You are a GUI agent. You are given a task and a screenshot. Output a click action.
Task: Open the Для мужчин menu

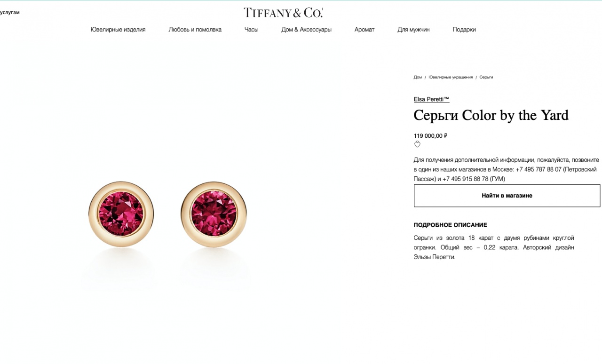(x=413, y=29)
